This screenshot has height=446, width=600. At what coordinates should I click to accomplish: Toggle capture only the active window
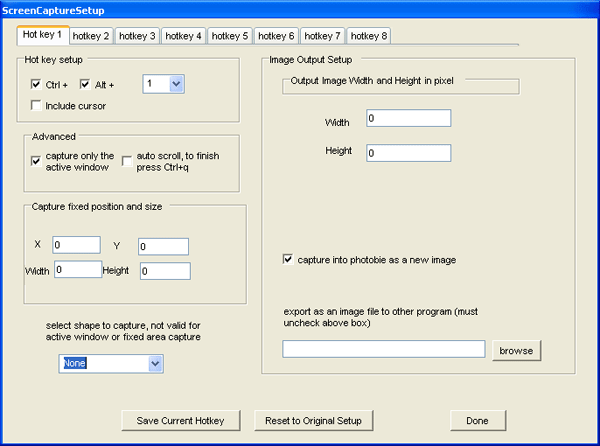36,161
